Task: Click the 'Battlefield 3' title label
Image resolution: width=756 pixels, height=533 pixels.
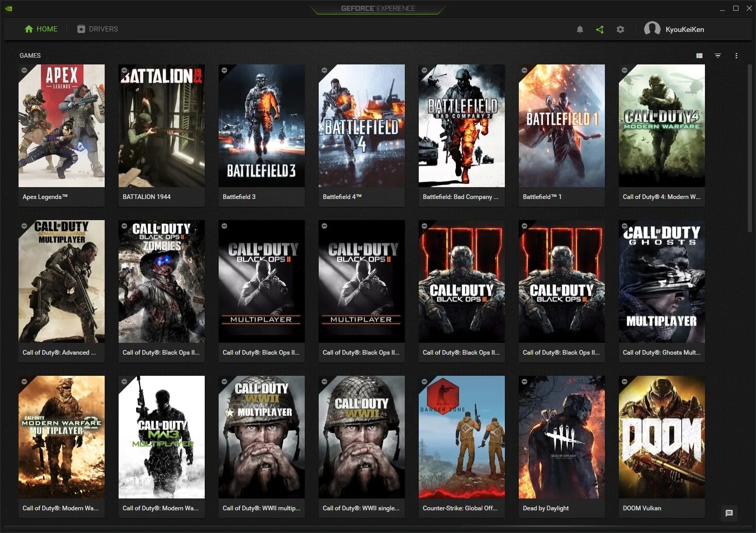Action: 239,197
